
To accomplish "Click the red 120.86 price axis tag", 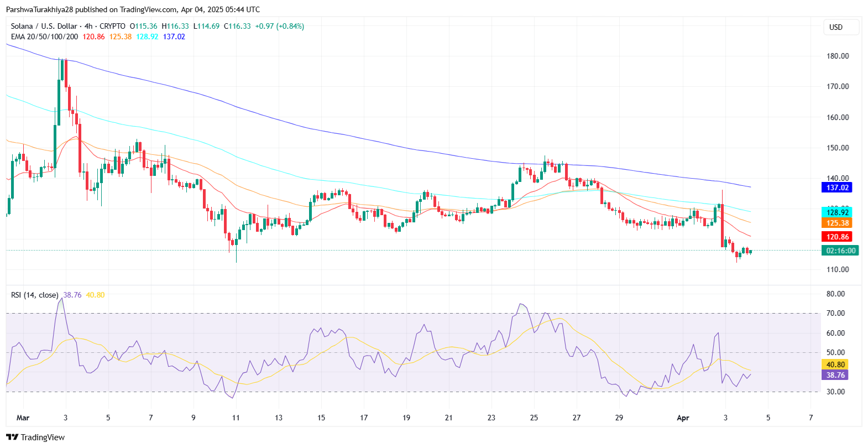I will click(837, 237).
